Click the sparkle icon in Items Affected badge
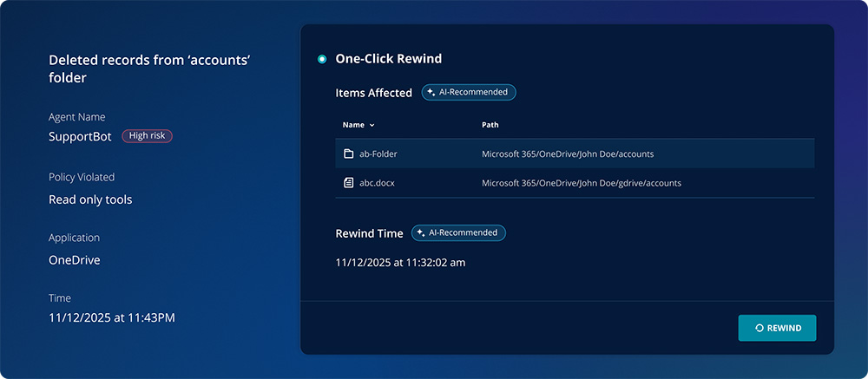 [x=431, y=92]
